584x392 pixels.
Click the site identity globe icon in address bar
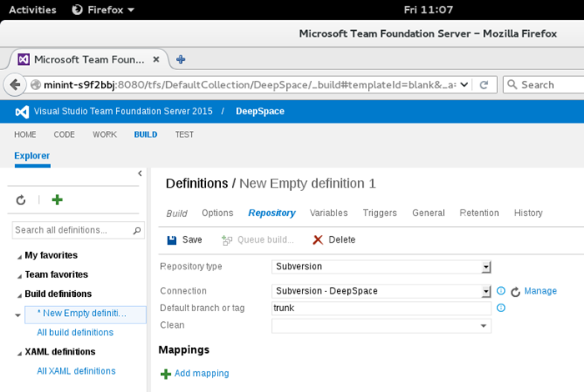point(35,85)
